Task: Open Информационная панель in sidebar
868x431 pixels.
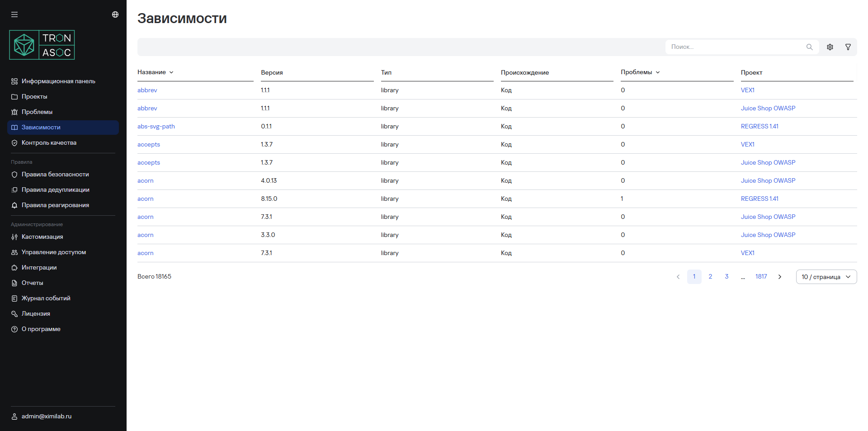Action: [58, 81]
